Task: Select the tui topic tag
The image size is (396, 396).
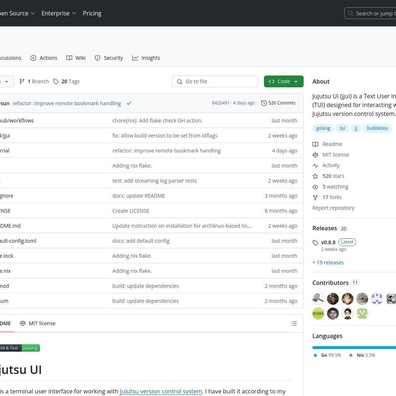Action: (342, 128)
